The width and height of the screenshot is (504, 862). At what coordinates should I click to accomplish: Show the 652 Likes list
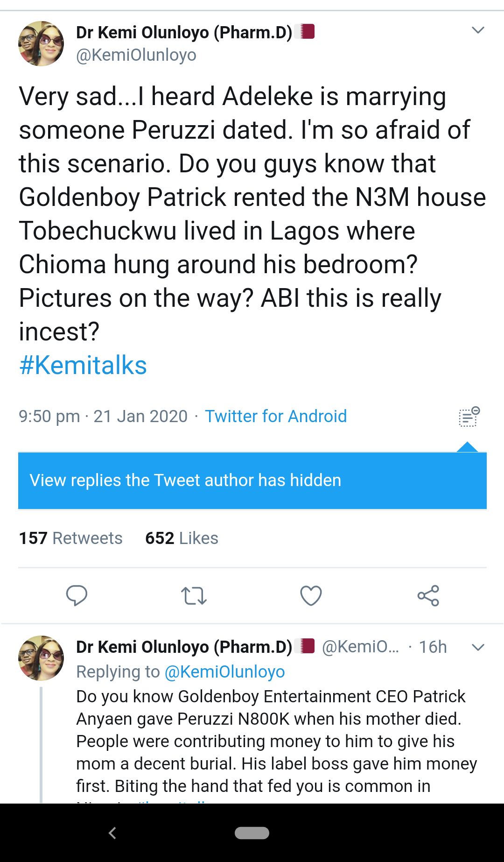pyautogui.click(x=182, y=538)
